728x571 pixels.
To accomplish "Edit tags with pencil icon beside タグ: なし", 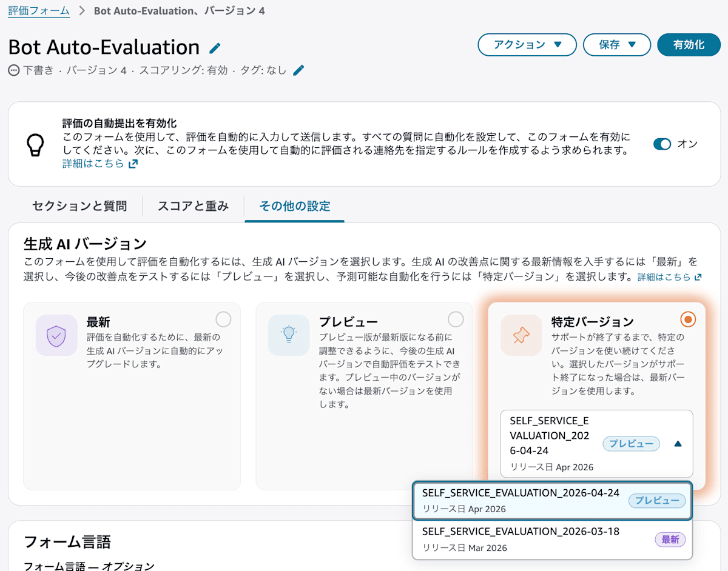I will click(298, 70).
